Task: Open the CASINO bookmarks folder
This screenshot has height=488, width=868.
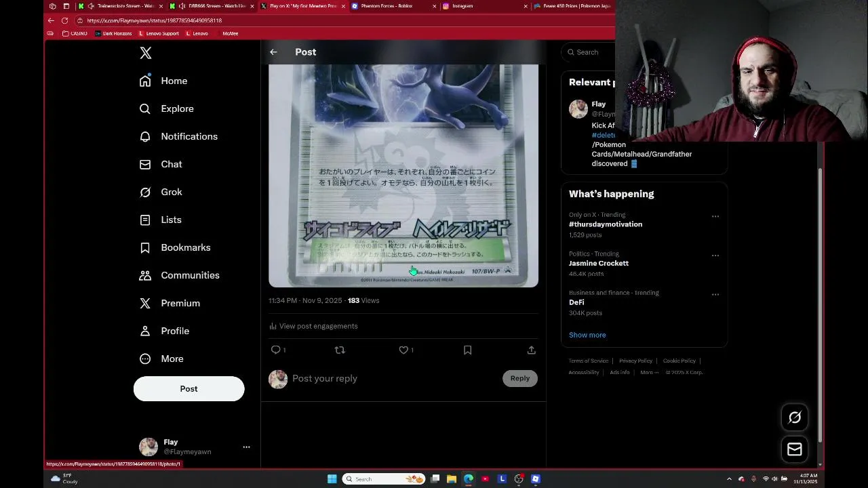Action: (75, 33)
